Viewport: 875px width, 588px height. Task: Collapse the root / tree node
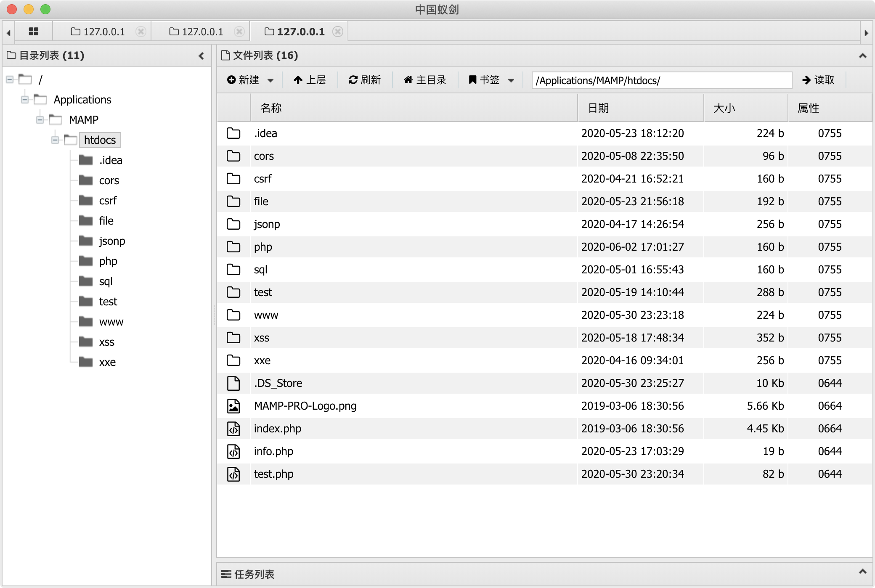10,79
